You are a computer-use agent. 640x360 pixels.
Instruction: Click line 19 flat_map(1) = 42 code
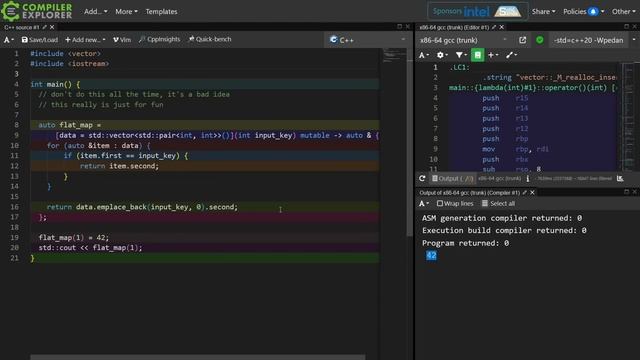[x=73, y=238]
